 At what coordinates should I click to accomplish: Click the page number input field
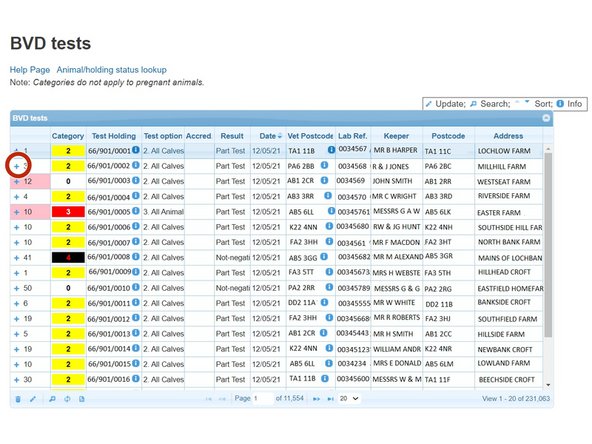click(263, 399)
